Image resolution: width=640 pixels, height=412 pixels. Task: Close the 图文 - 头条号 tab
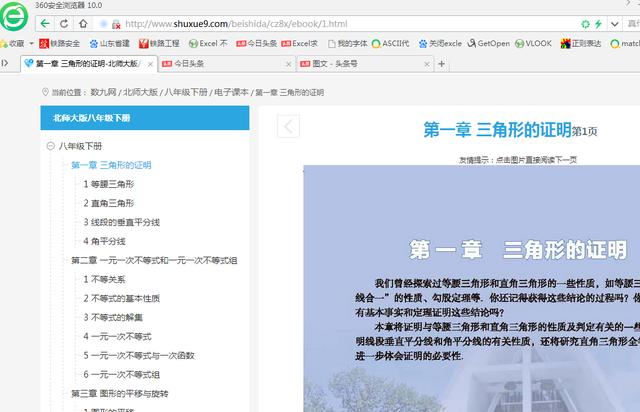pyautogui.click(x=427, y=64)
